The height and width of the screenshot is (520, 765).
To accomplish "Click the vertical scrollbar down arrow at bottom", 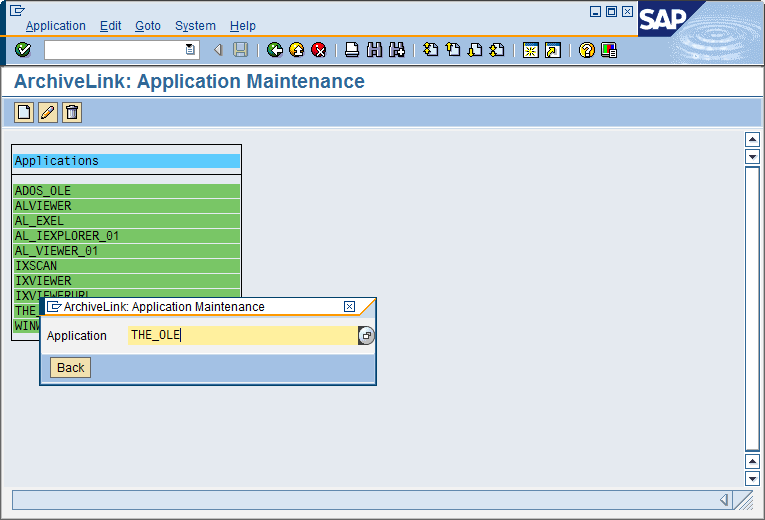I will (753, 478).
